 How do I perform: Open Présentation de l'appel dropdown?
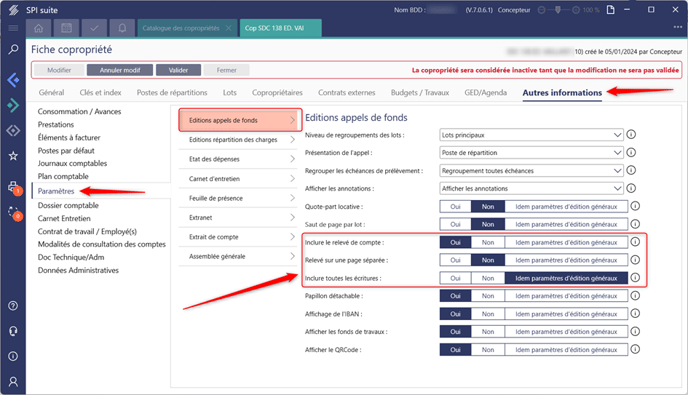pos(531,153)
